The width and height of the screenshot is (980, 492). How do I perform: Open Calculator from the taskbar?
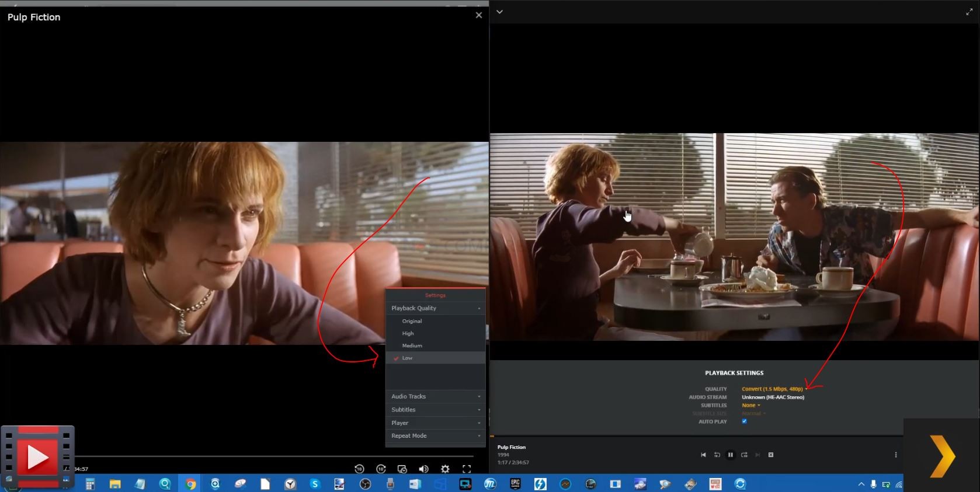tap(90, 484)
